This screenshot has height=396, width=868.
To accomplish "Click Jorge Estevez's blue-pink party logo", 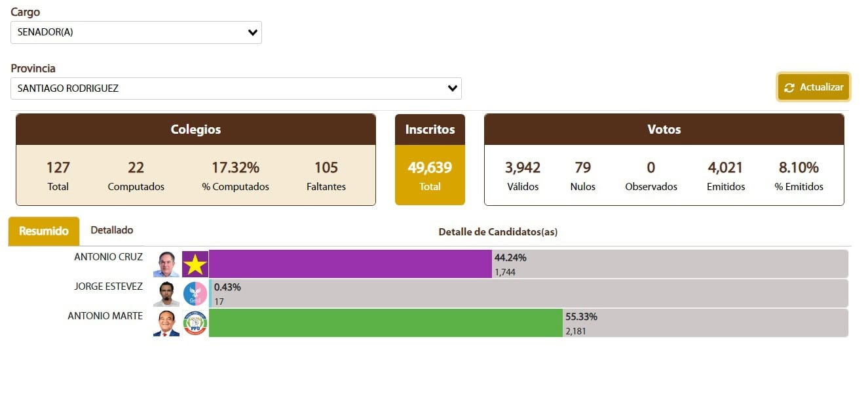I will tap(195, 294).
